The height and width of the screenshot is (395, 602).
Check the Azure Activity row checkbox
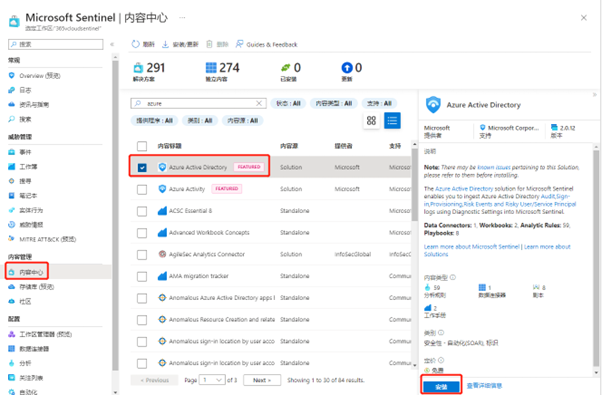142,189
